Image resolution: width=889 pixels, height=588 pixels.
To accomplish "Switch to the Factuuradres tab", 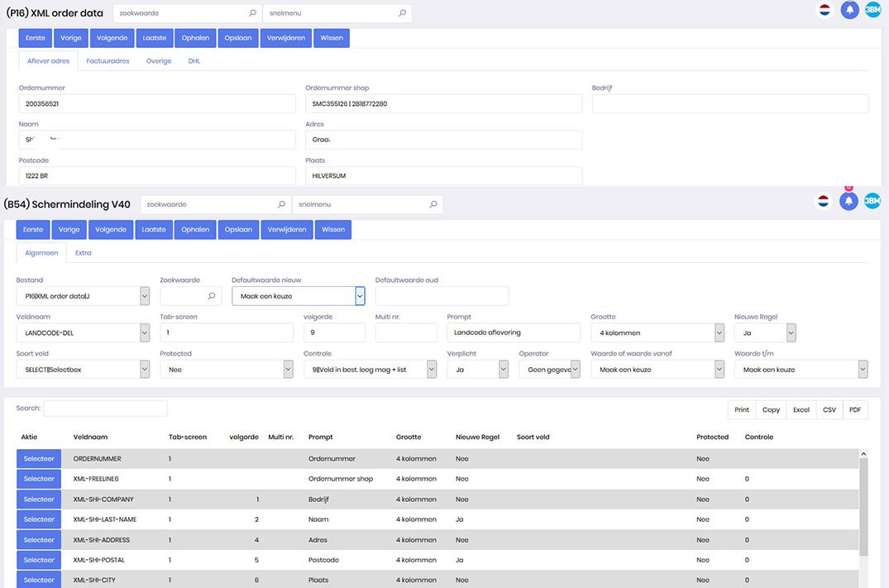I will [x=108, y=61].
